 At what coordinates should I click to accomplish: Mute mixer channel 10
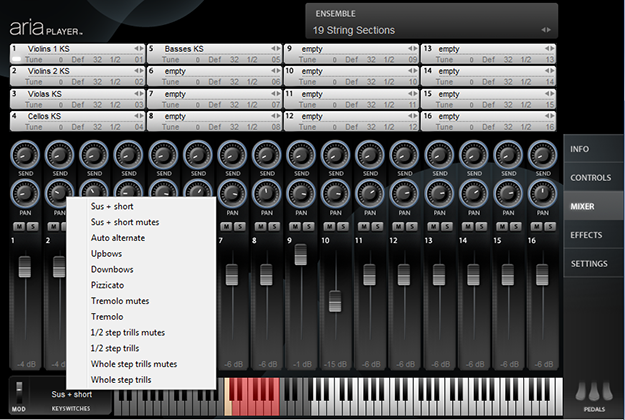329,227
